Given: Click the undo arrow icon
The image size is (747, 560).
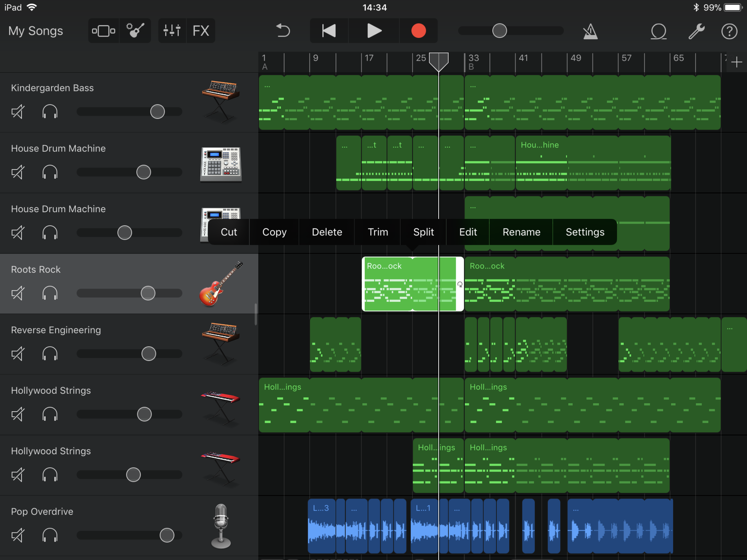Looking at the screenshot, I should tap(283, 31).
